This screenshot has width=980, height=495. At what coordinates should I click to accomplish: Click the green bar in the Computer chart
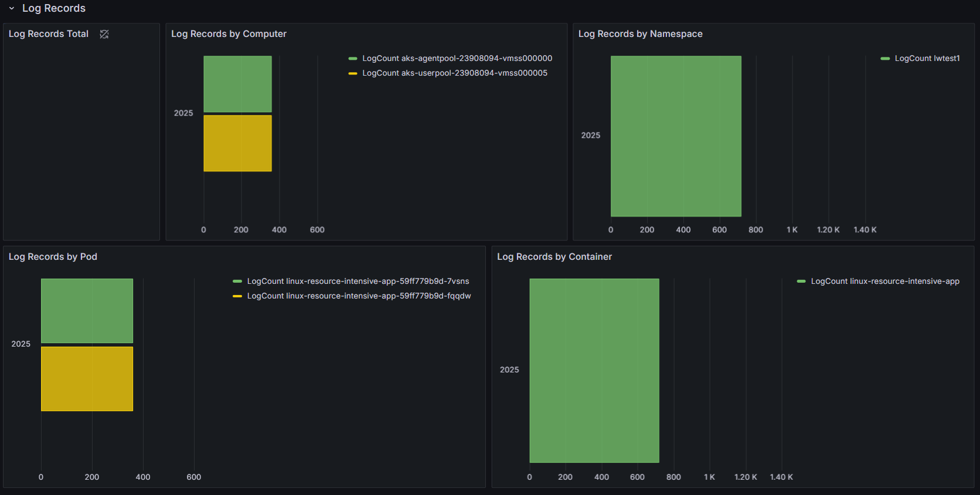[x=237, y=84]
